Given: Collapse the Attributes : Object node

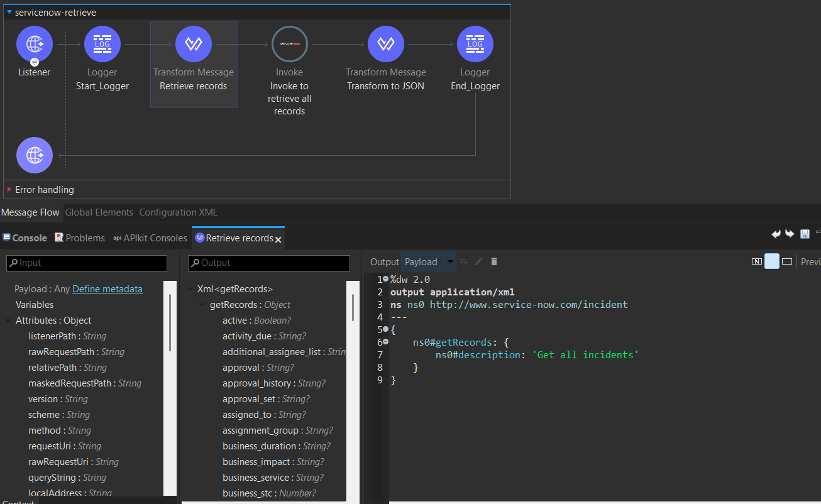Looking at the screenshot, I should click(8, 320).
